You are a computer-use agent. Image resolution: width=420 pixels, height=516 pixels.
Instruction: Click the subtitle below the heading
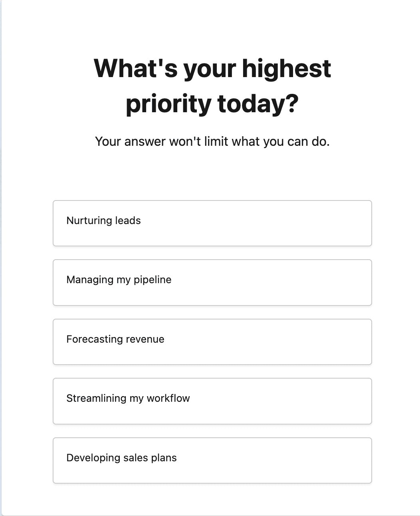point(212,141)
